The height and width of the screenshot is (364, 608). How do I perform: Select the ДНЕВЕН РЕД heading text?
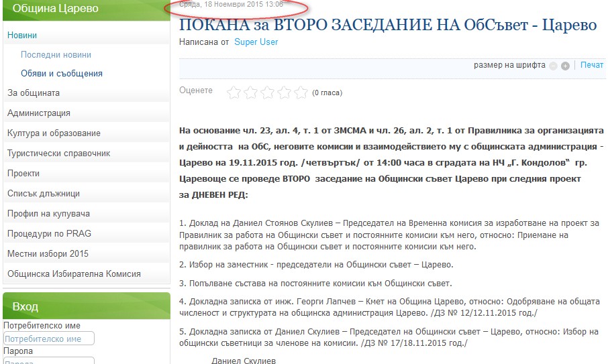(x=220, y=195)
